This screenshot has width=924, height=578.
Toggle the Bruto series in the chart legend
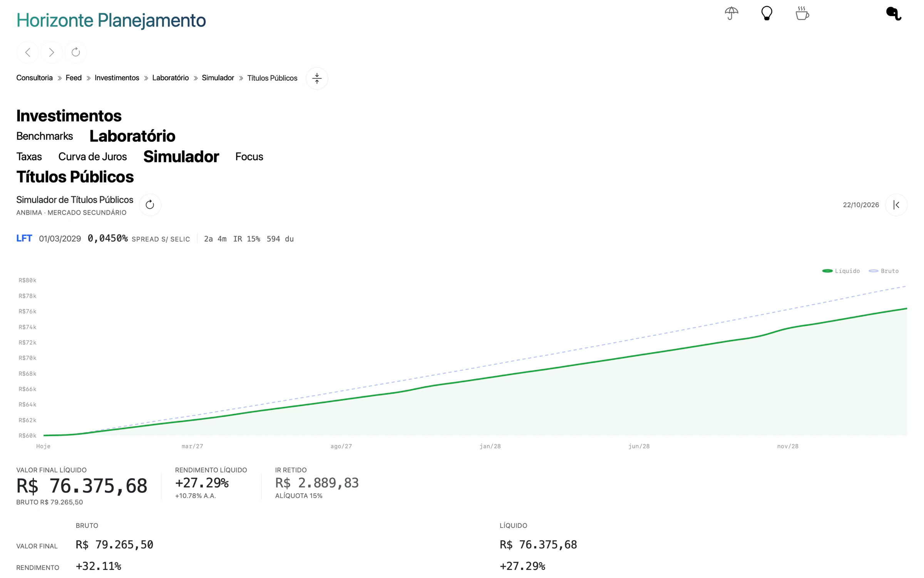pos(884,271)
